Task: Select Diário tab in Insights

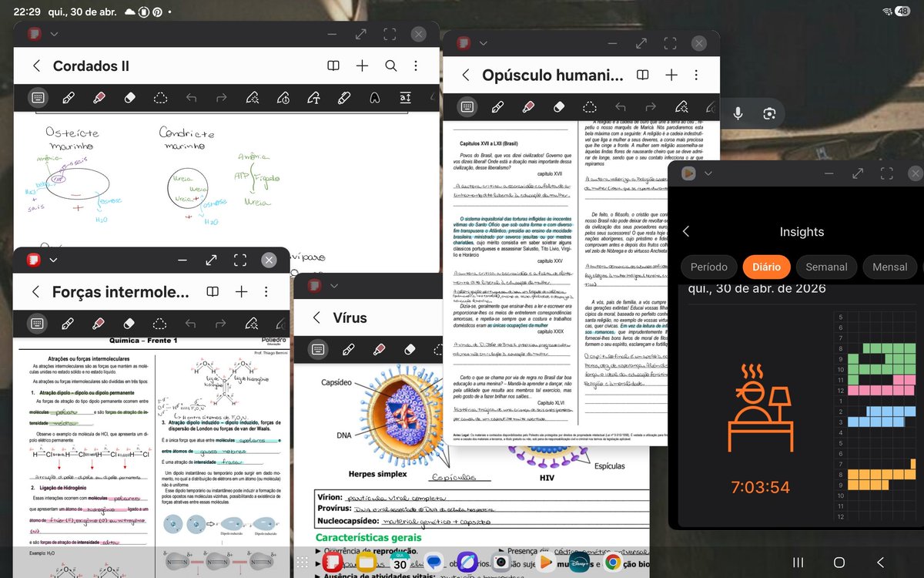Action: pos(766,267)
